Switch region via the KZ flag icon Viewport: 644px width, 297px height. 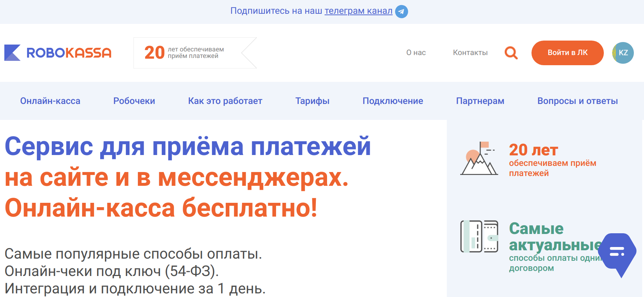[623, 53]
